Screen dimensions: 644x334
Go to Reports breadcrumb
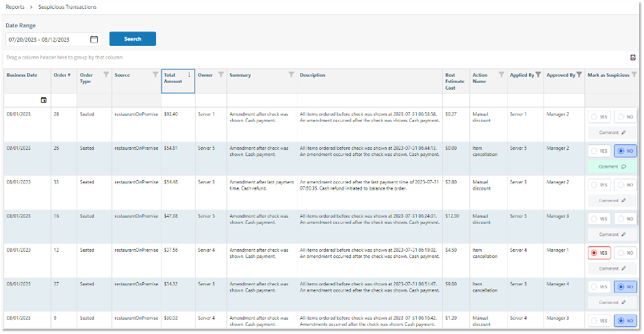(x=15, y=7)
